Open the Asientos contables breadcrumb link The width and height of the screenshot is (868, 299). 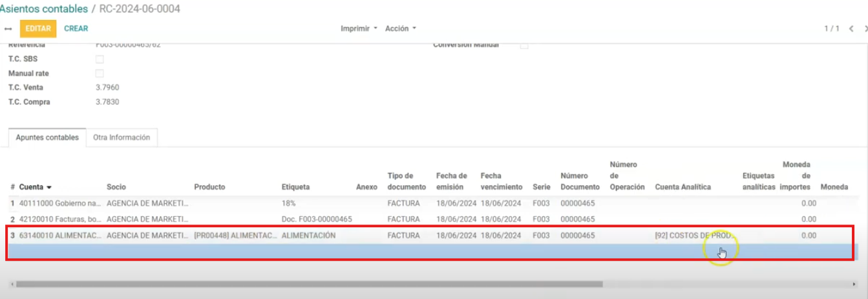click(x=44, y=9)
